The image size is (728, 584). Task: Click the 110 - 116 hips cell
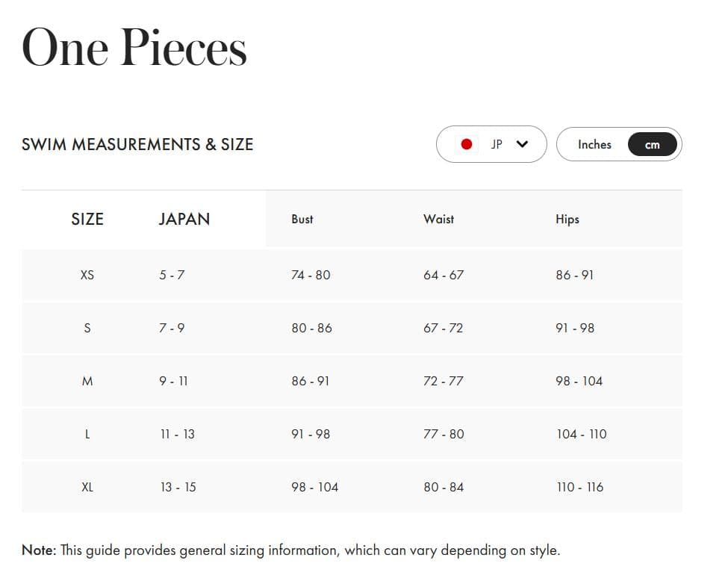580,487
